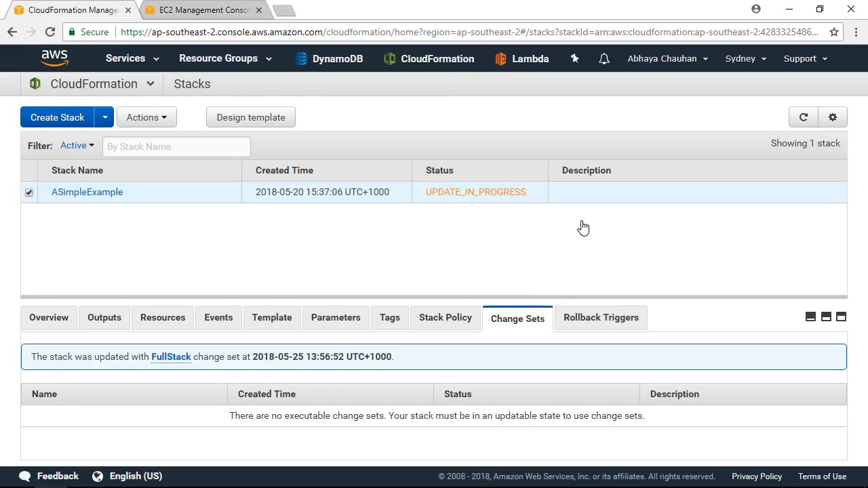Minimize the details pane

[x=810, y=317]
